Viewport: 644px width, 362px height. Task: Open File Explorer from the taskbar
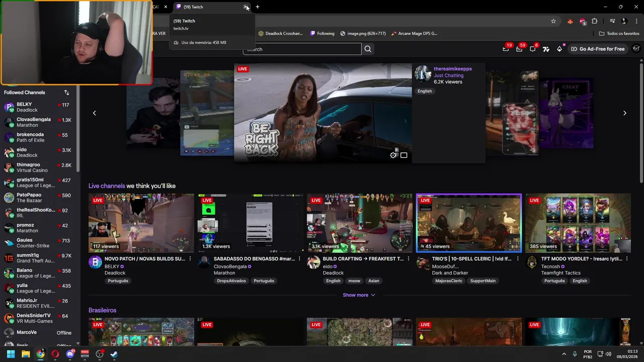(26, 354)
